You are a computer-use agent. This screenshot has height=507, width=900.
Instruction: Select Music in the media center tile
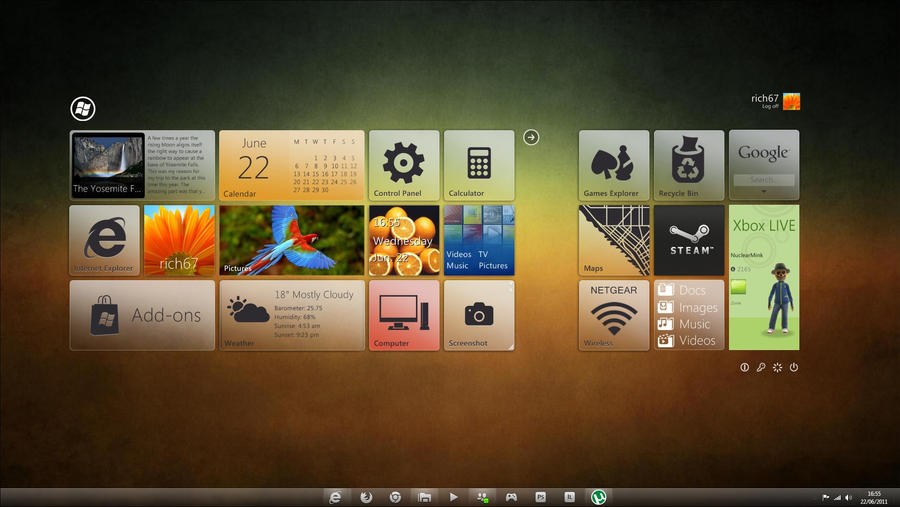click(457, 265)
